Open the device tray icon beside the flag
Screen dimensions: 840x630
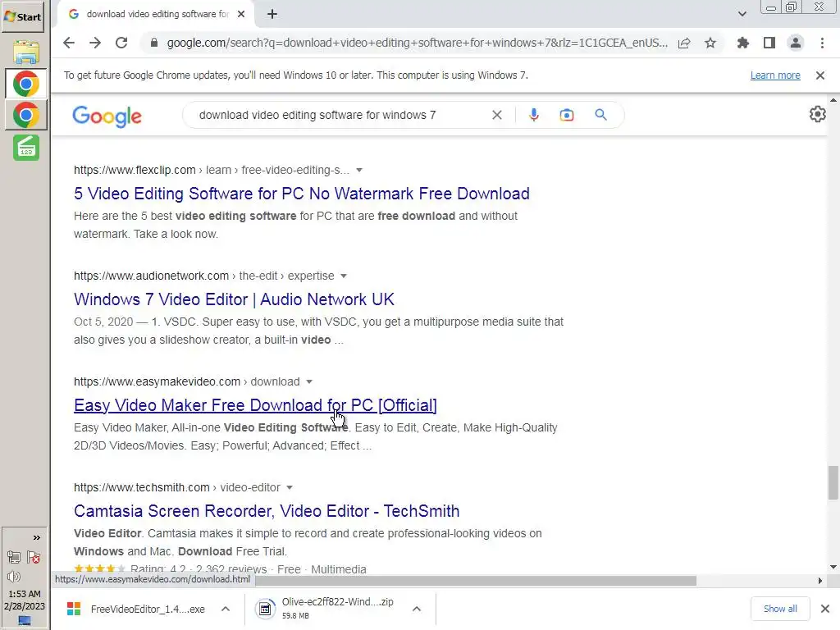[14, 557]
